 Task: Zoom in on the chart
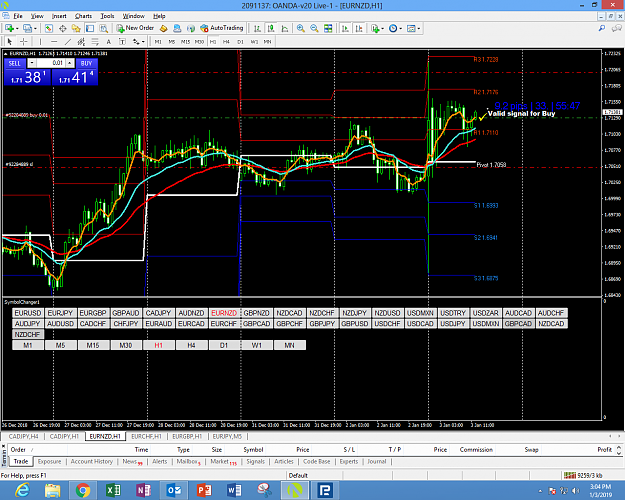click(301, 28)
